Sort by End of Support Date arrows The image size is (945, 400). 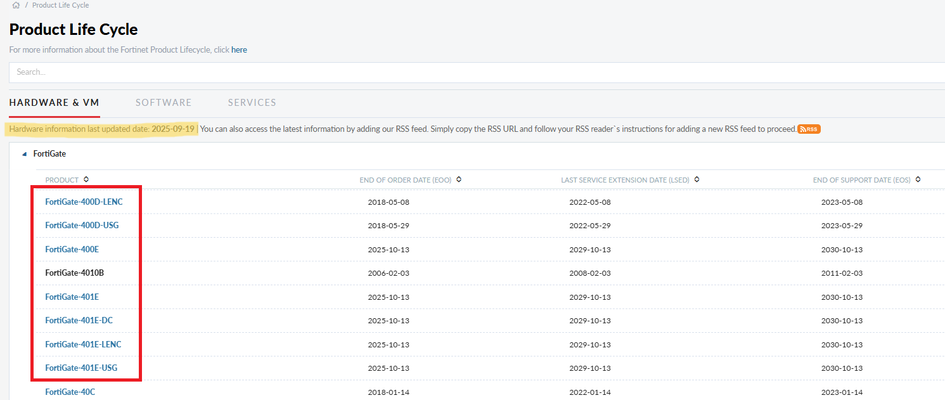tap(917, 180)
